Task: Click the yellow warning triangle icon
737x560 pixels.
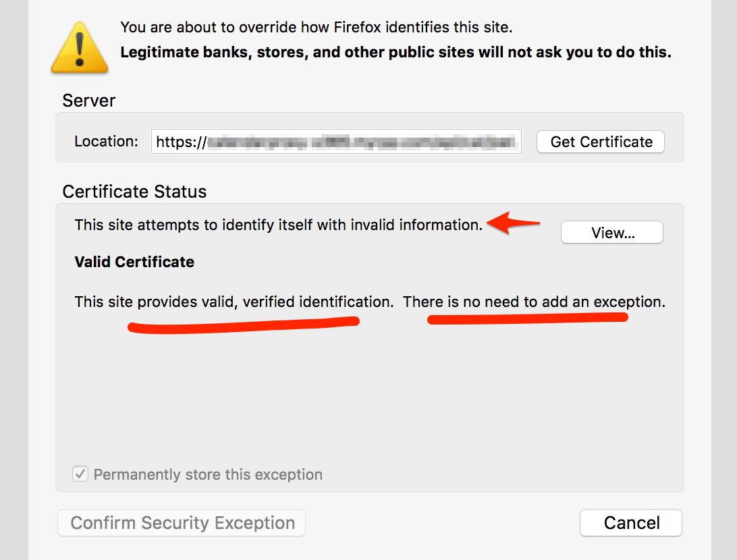Action: click(x=80, y=47)
